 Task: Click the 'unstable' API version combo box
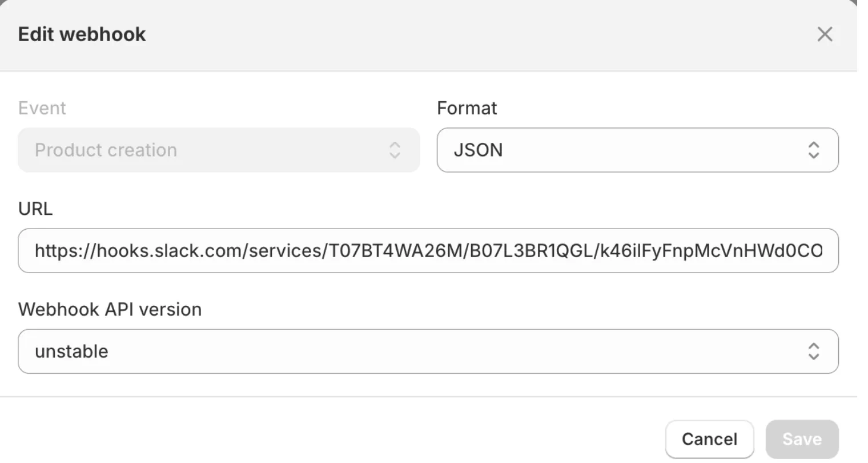coord(428,351)
